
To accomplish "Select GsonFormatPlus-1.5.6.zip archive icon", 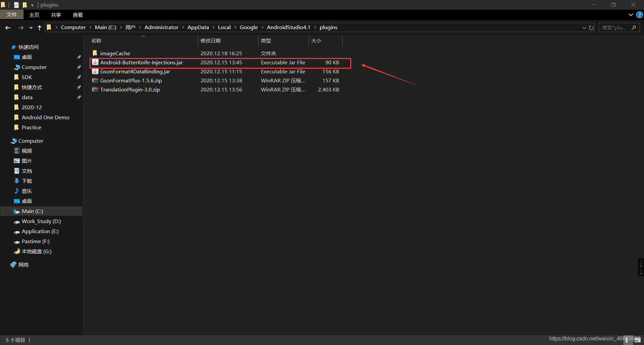I will pyautogui.click(x=95, y=80).
